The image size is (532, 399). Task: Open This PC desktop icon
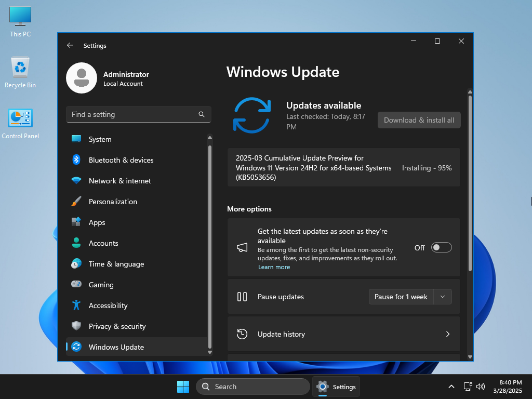tap(20, 22)
